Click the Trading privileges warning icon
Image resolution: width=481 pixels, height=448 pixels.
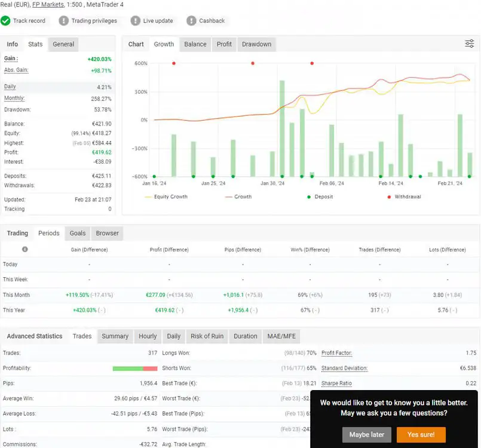coord(64,21)
